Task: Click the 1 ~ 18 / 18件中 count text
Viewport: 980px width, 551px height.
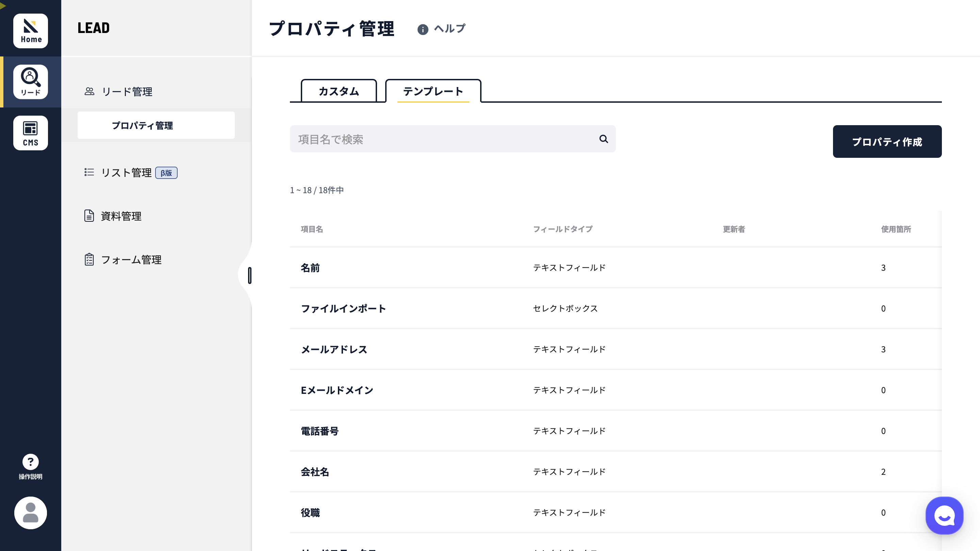Action: (316, 190)
